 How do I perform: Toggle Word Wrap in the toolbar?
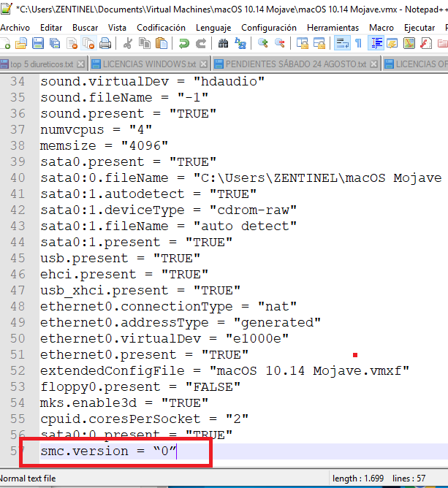341,44
